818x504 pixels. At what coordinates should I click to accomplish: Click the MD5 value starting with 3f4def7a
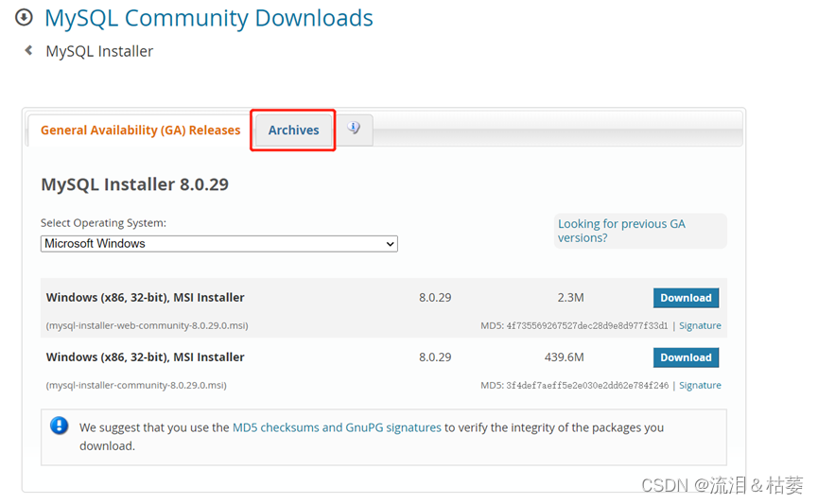(x=587, y=385)
